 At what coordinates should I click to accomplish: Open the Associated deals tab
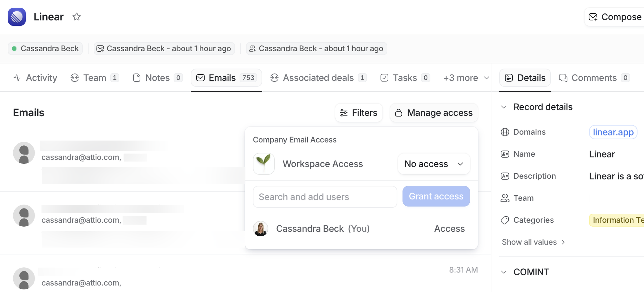[318, 78]
